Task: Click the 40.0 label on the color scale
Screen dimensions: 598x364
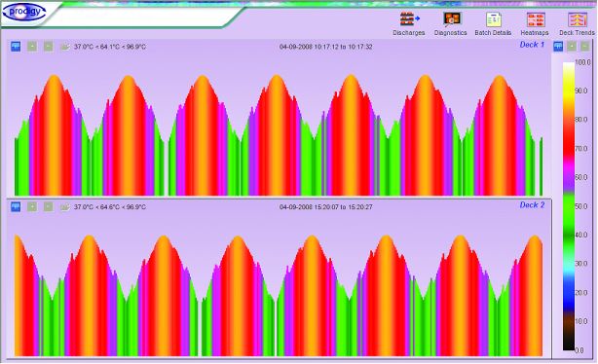Action: point(581,235)
